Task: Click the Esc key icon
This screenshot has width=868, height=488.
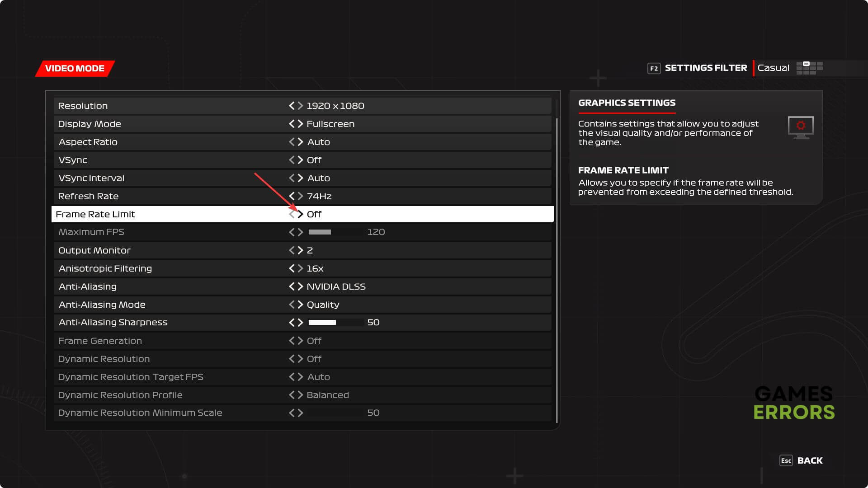Action: (786, 460)
